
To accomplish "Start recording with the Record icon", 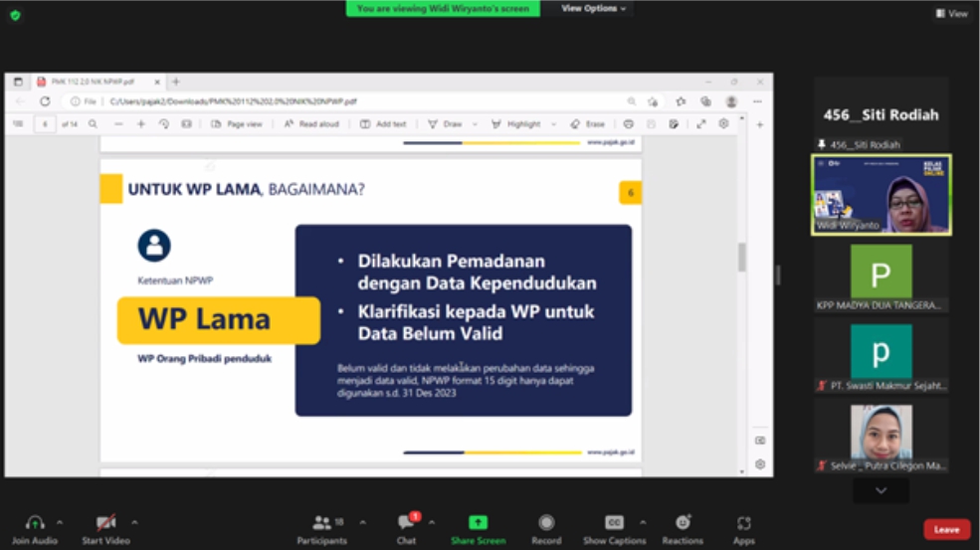I will [x=546, y=523].
